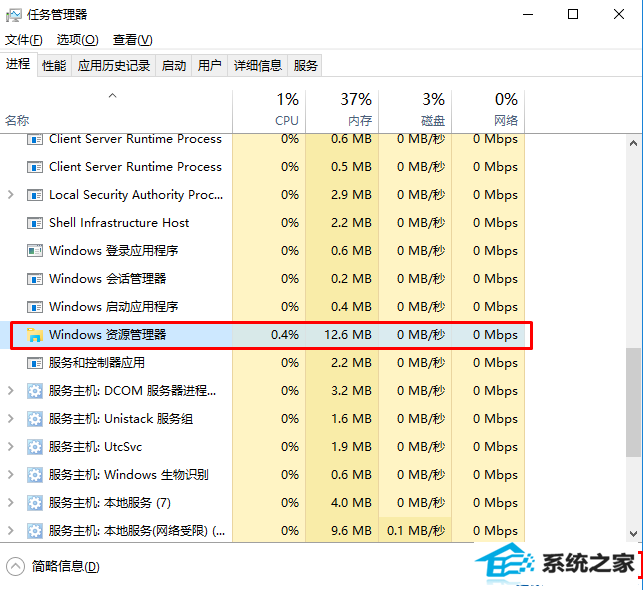
Task: Click gear icon of 服务主机: UtcSvc
Action: coord(35,447)
